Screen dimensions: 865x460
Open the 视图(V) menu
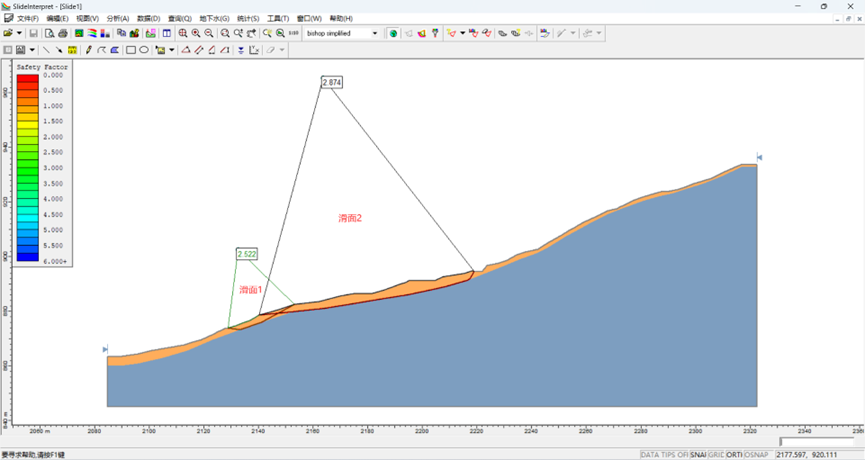87,19
